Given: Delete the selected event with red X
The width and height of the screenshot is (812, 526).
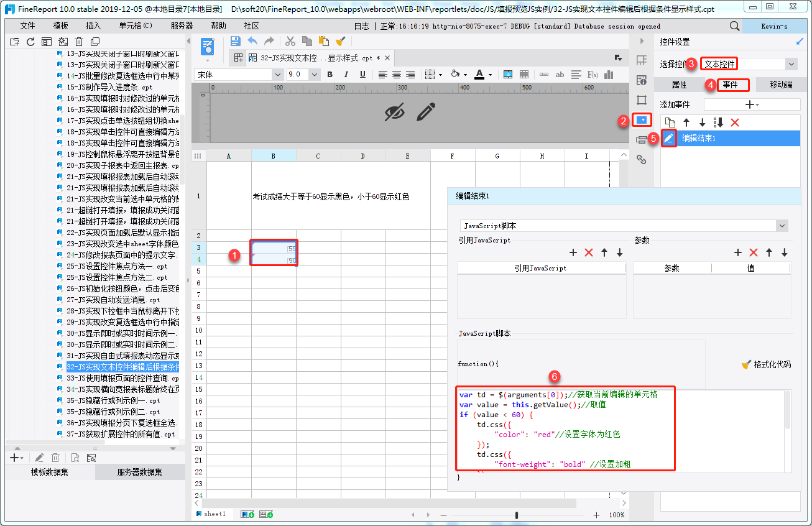Looking at the screenshot, I should pos(735,122).
